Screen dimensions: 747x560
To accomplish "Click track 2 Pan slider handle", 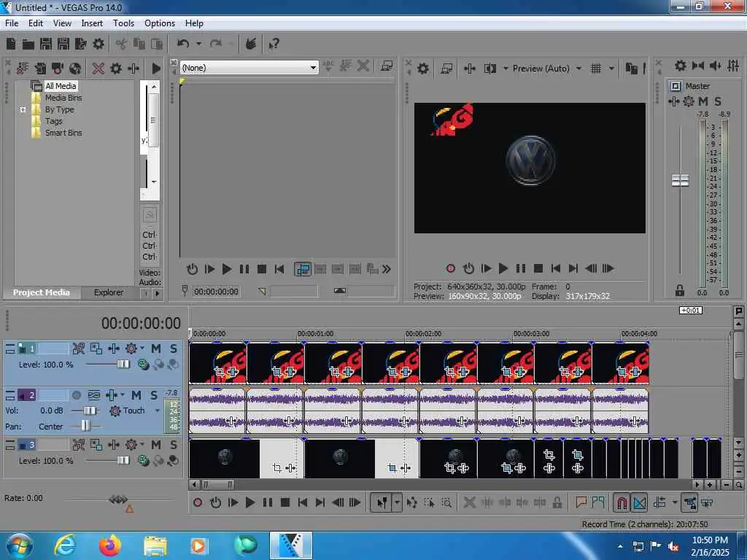I will 85,425.
